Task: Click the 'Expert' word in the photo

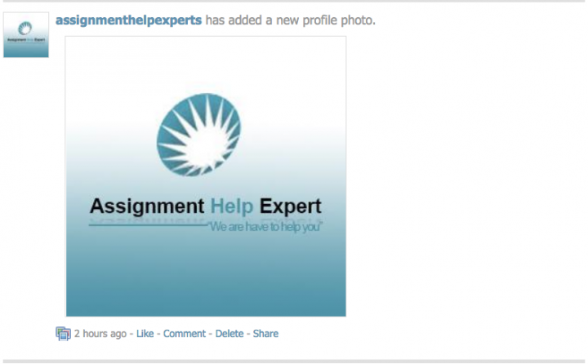Action: point(290,206)
